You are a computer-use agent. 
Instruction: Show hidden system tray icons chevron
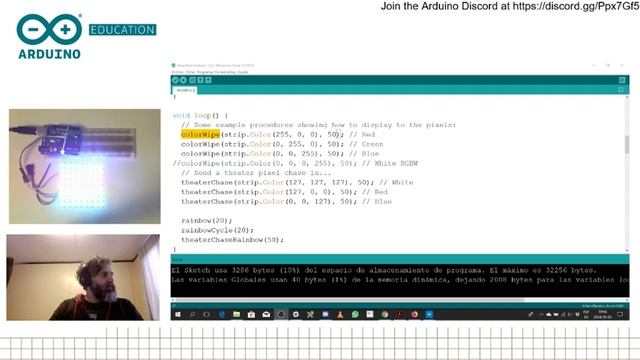coord(541,314)
